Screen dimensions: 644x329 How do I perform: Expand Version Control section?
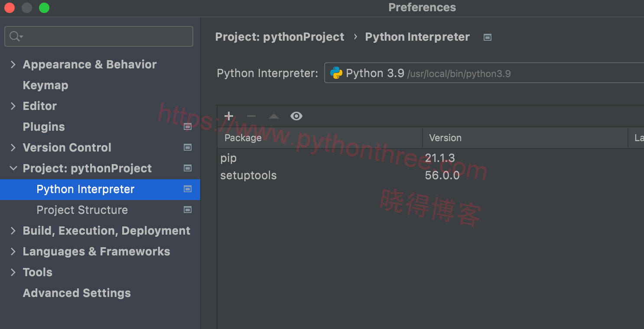pyautogui.click(x=13, y=148)
